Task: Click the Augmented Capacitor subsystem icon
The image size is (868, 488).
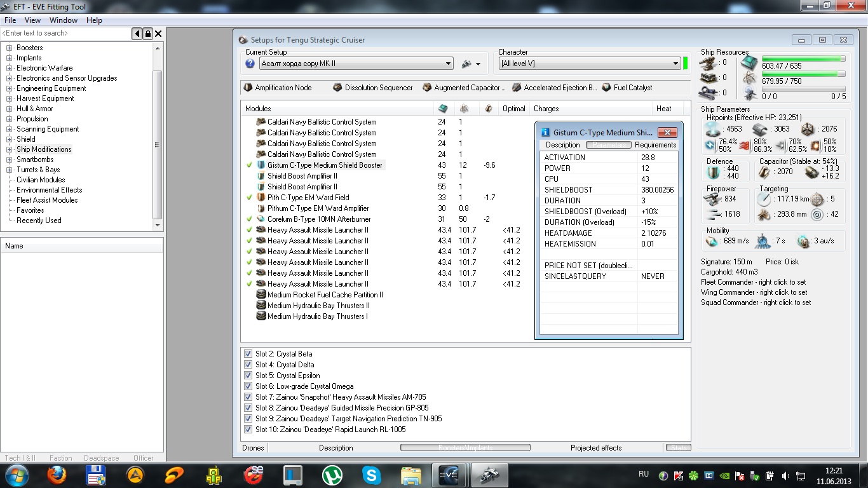Action: [427, 88]
